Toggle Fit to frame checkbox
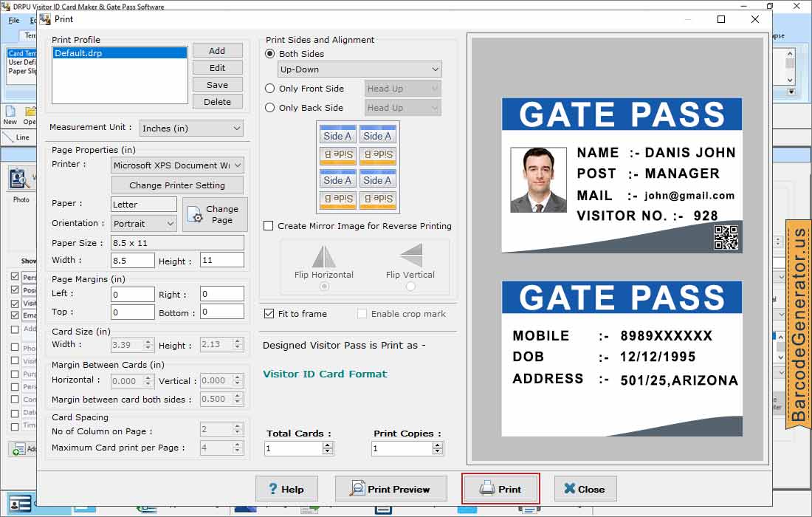Viewport: 812px width, 517px height. pyautogui.click(x=269, y=313)
